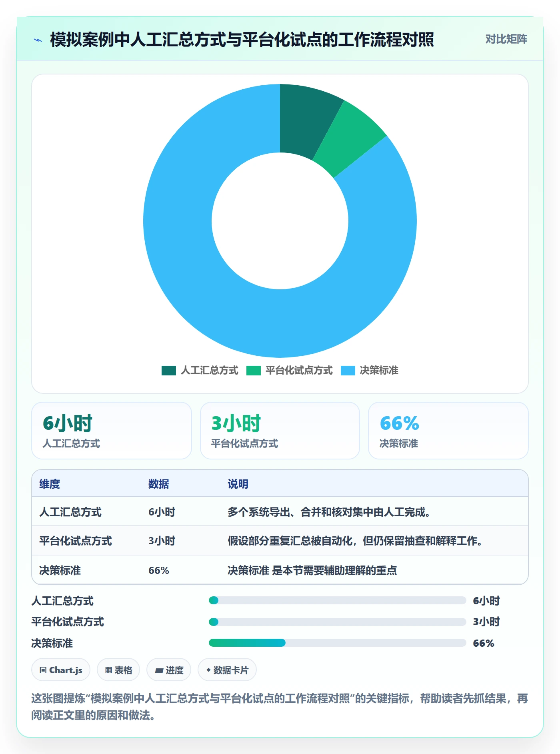This screenshot has width=560, height=754.
Task: Click the diamond icon in 数据卡片 chip
Action: (208, 670)
